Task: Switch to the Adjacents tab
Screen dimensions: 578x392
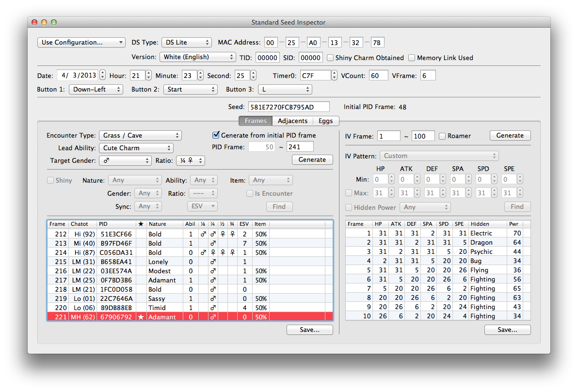Action: pos(292,121)
